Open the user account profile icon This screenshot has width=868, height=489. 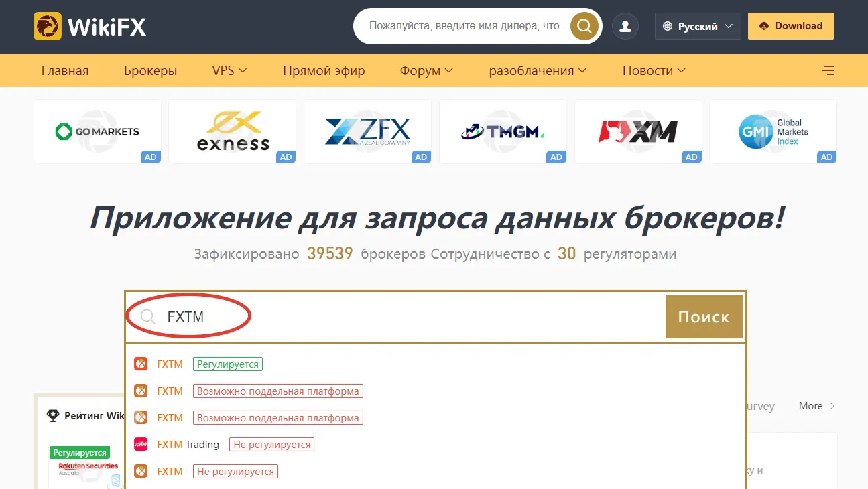pos(625,26)
